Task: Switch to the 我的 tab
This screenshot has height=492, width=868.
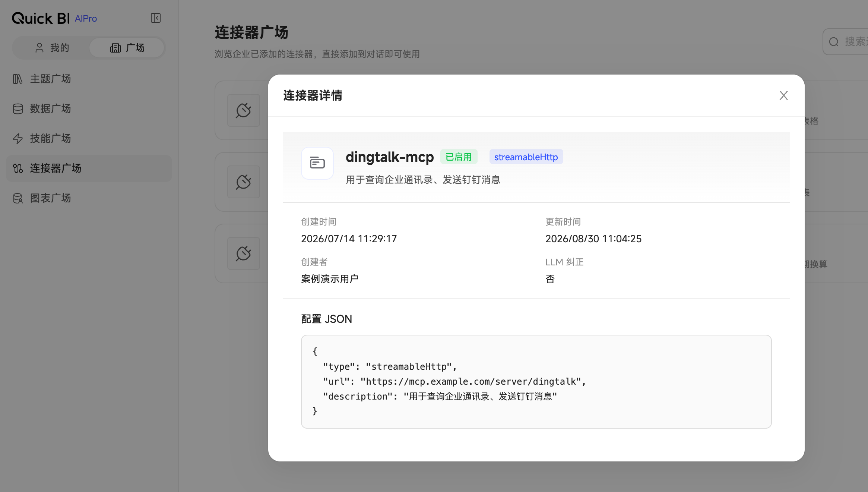Action: [x=52, y=48]
